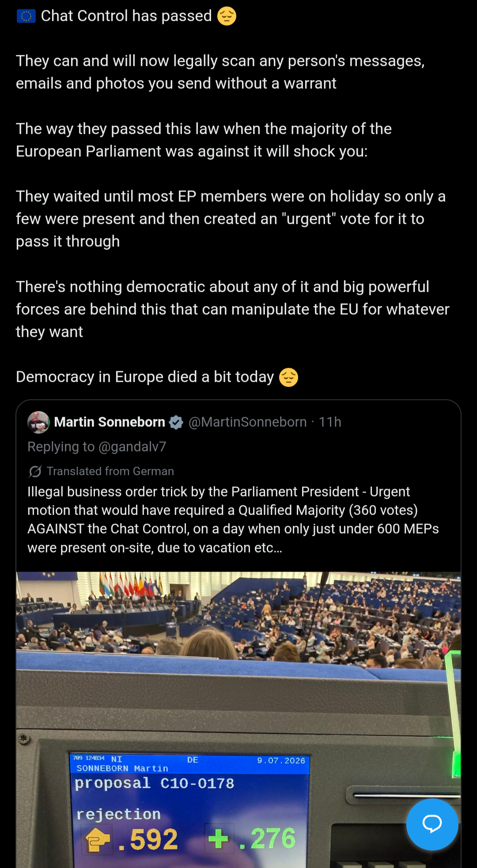Click the pensive emoji after "died a bit today"
The height and width of the screenshot is (868, 477).
[288, 377]
